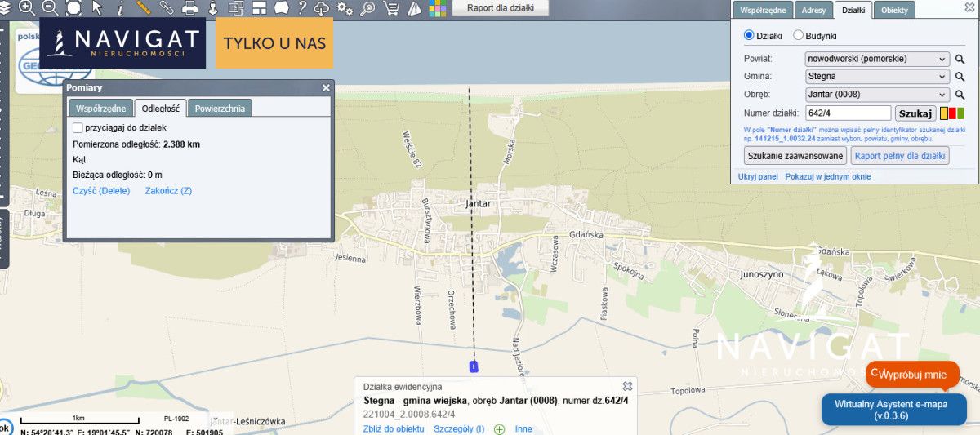The width and height of the screenshot is (980, 435).
Task: Click the printer icon in toolbar
Action: point(190,8)
